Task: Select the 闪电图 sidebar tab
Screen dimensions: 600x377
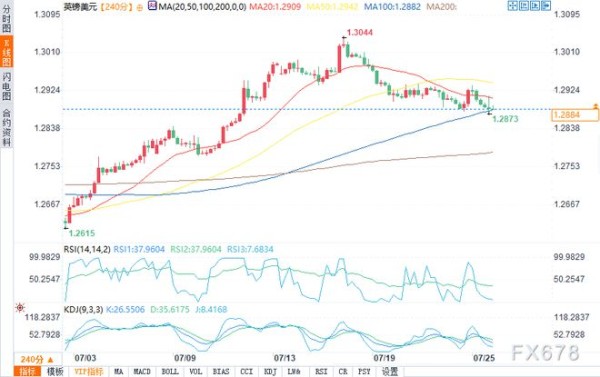Action: [x=6, y=86]
